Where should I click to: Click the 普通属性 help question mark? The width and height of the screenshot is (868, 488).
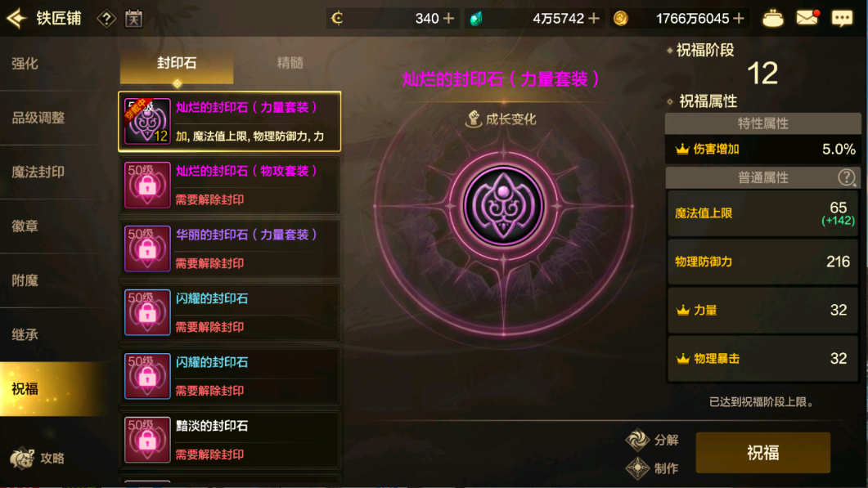point(846,177)
